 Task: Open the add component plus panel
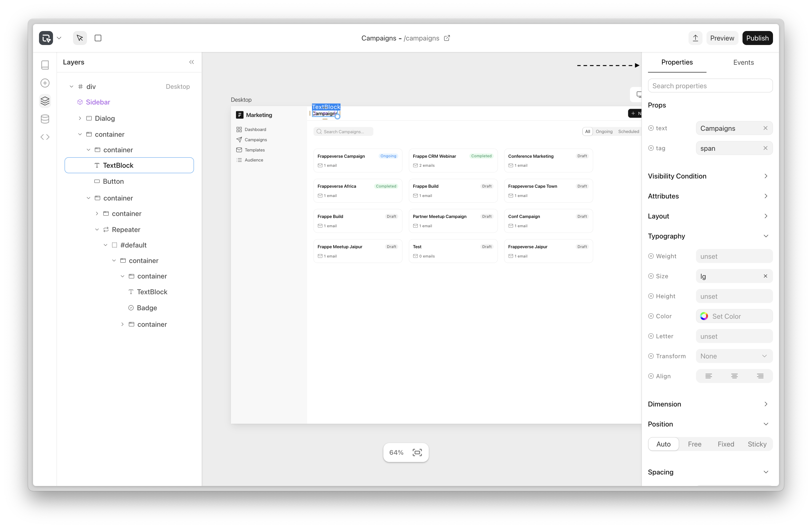[x=45, y=83]
